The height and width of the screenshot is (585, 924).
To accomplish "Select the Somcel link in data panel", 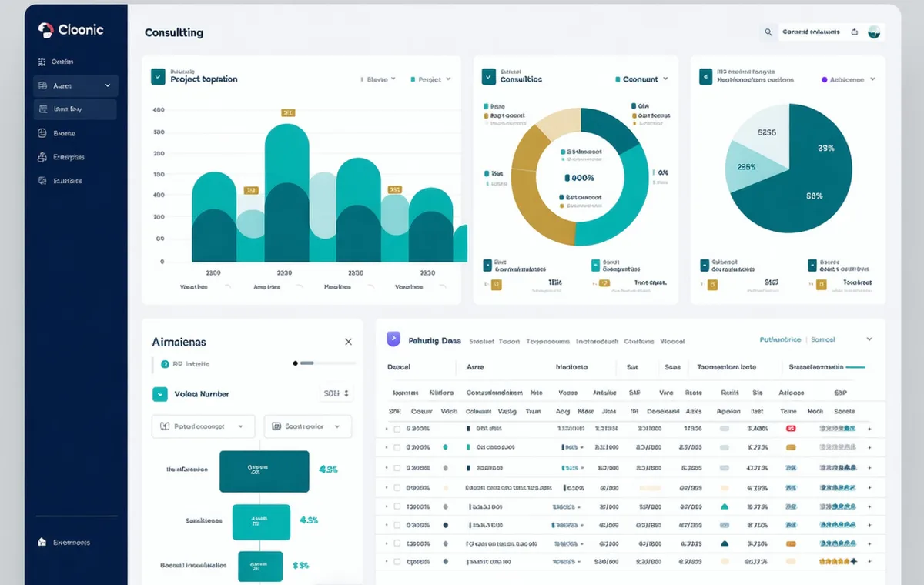I will pos(823,339).
